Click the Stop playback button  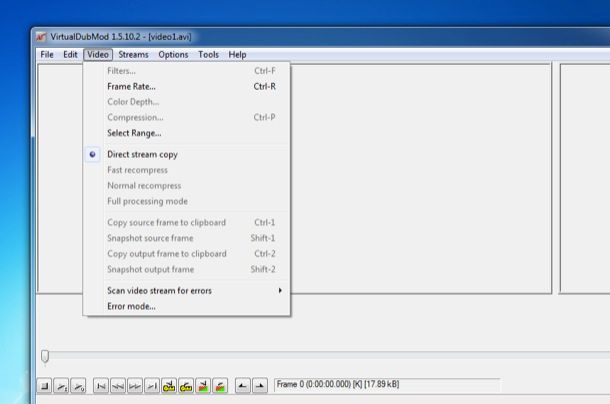(x=44, y=386)
